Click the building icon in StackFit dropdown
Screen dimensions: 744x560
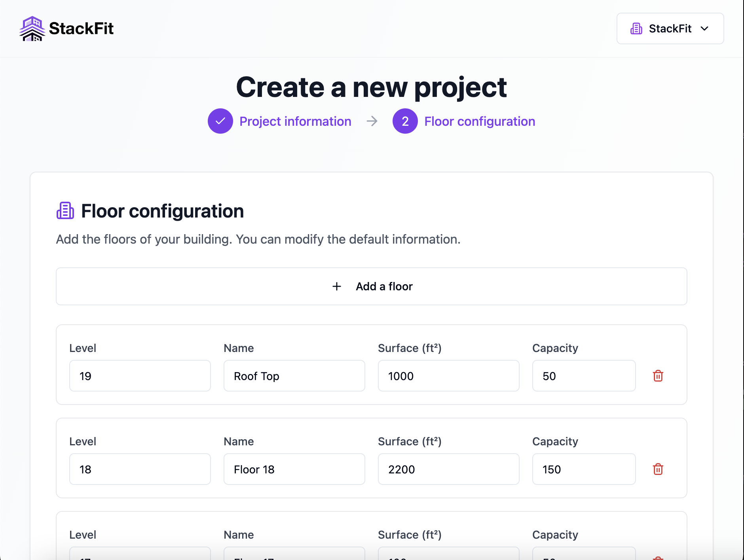pos(636,28)
